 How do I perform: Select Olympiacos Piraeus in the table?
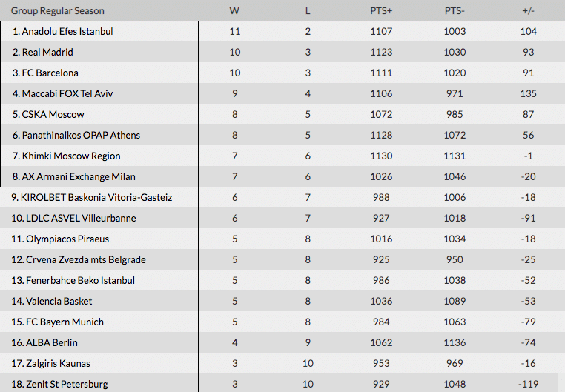(x=65, y=239)
